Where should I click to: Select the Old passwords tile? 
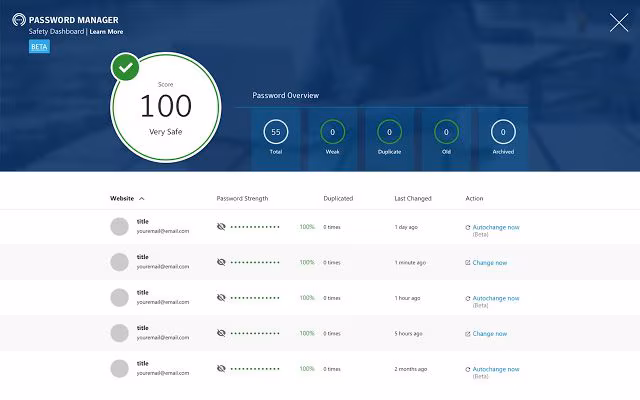(x=446, y=139)
